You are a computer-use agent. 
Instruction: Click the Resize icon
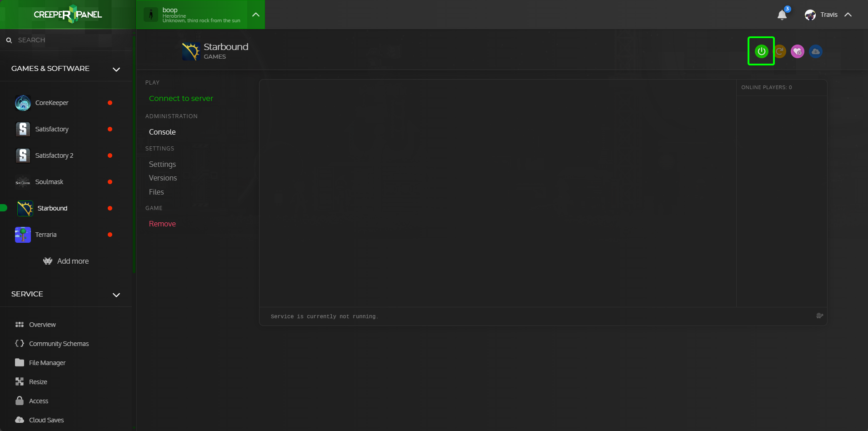(20, 382)
